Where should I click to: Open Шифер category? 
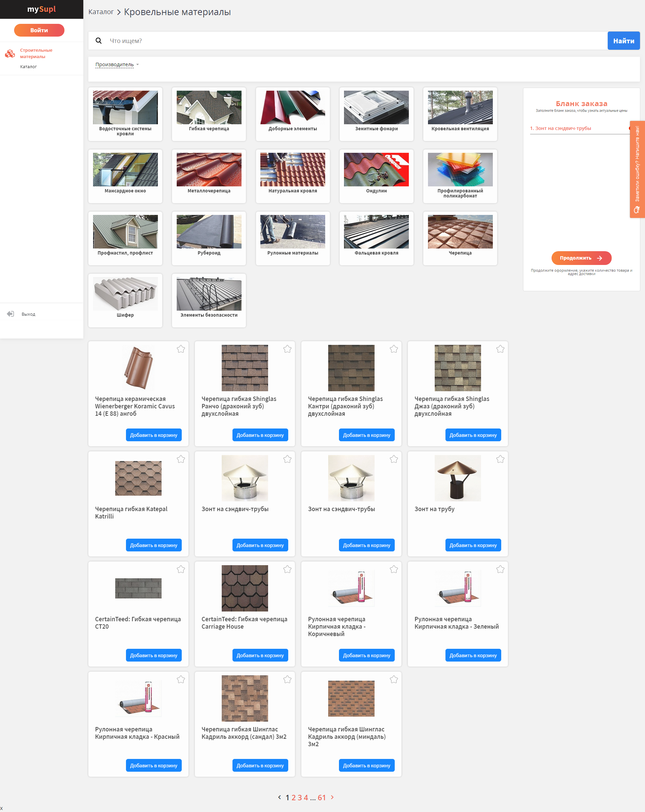(125, 301)
